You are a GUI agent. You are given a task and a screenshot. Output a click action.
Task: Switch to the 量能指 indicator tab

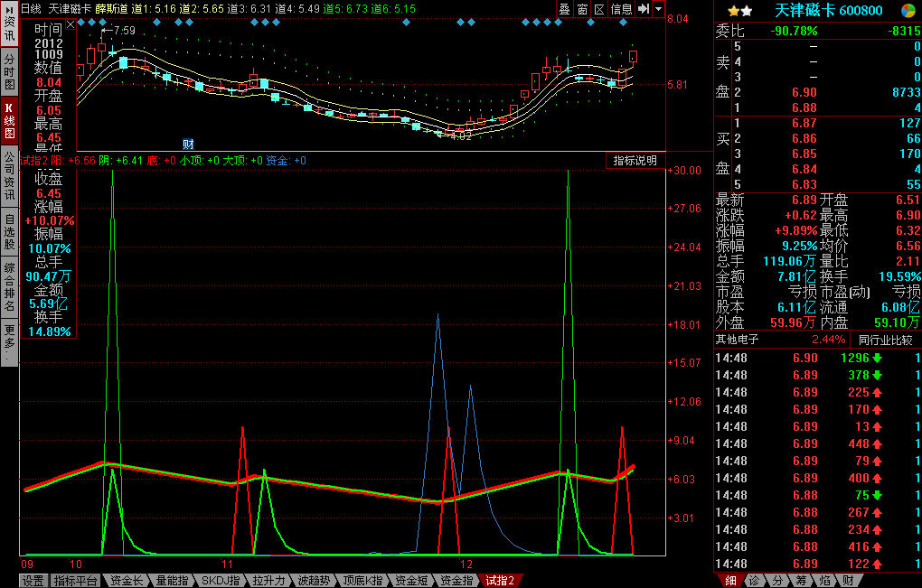click(172, 581)
